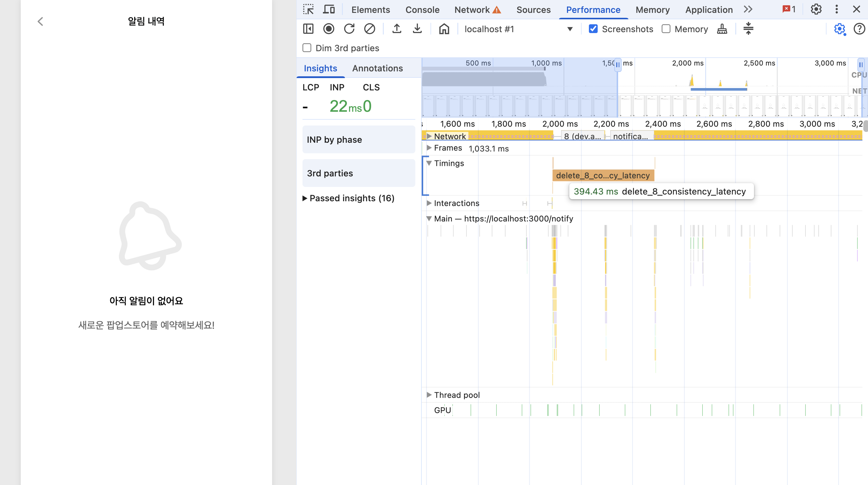The image size is (868, 485).
Task: Open the Network panel tab
Action: tap(472, 9)
